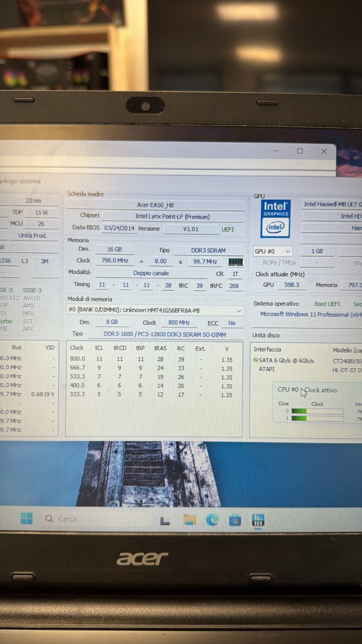Click the Acer EA50_HB motherboard field

(x=155, y=205)
